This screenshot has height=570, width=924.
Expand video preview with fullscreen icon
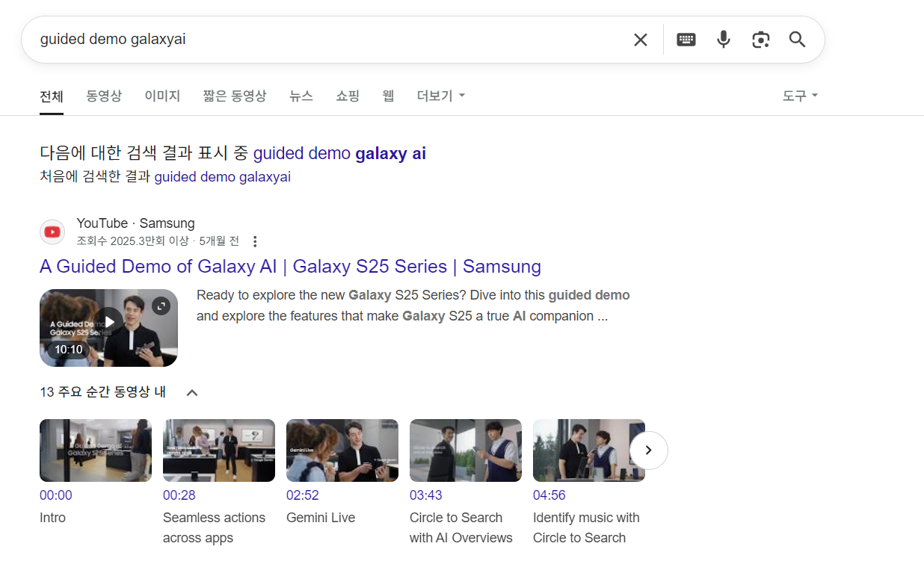pos(161,306)
